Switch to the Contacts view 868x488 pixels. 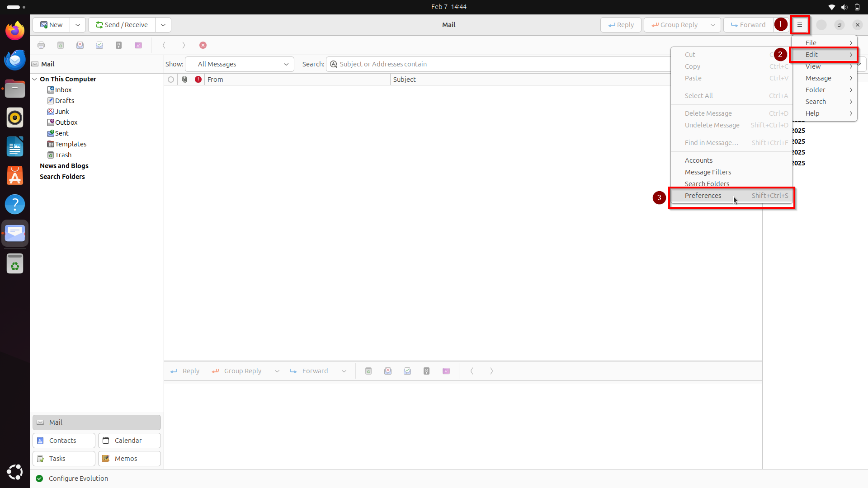(63, 440)
